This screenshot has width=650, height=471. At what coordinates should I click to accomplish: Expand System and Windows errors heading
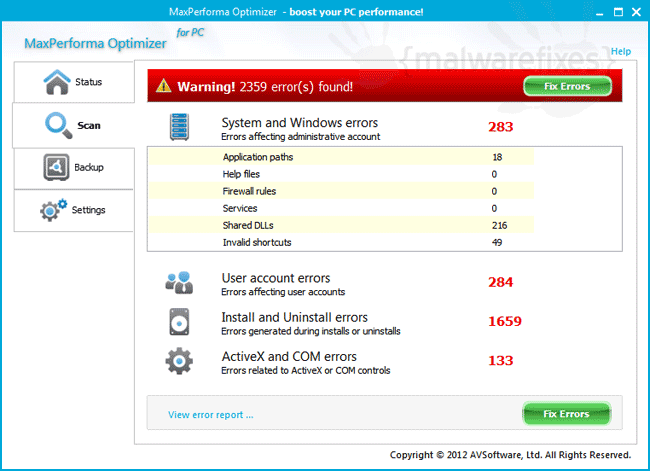[300, 123]
